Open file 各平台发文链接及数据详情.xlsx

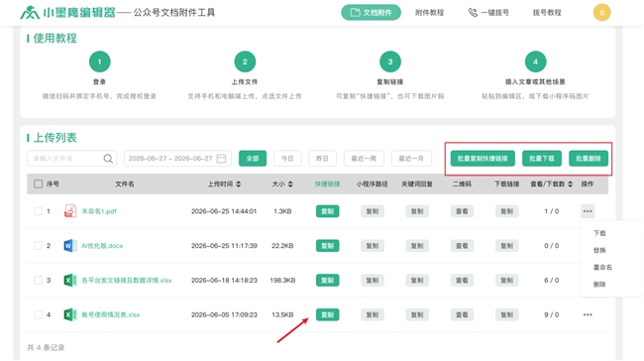127,280
